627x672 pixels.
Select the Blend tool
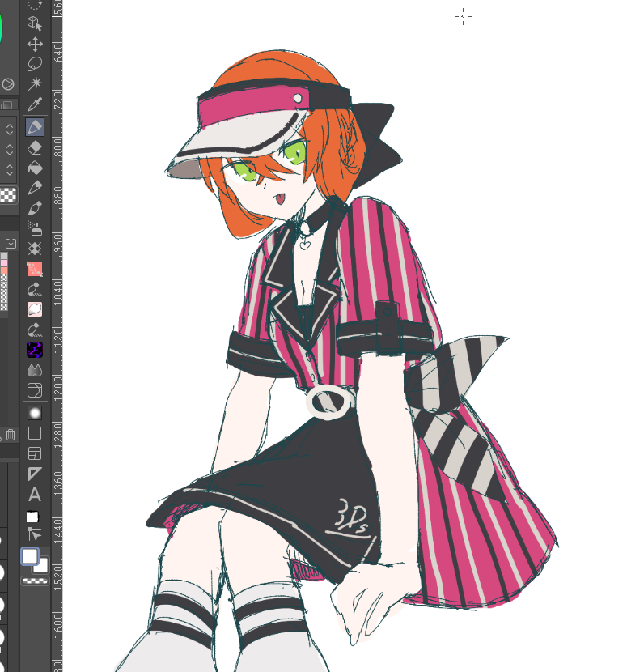tap(35, 370)
